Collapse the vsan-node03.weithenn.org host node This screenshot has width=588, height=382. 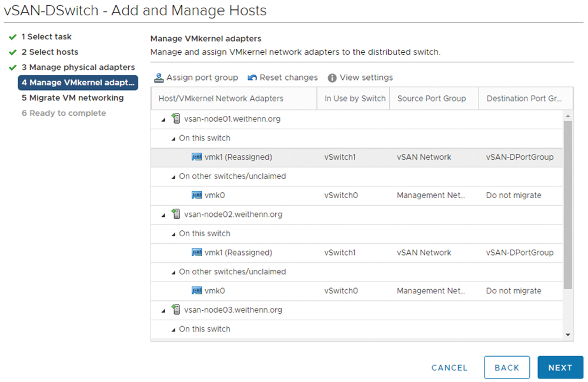163,310
